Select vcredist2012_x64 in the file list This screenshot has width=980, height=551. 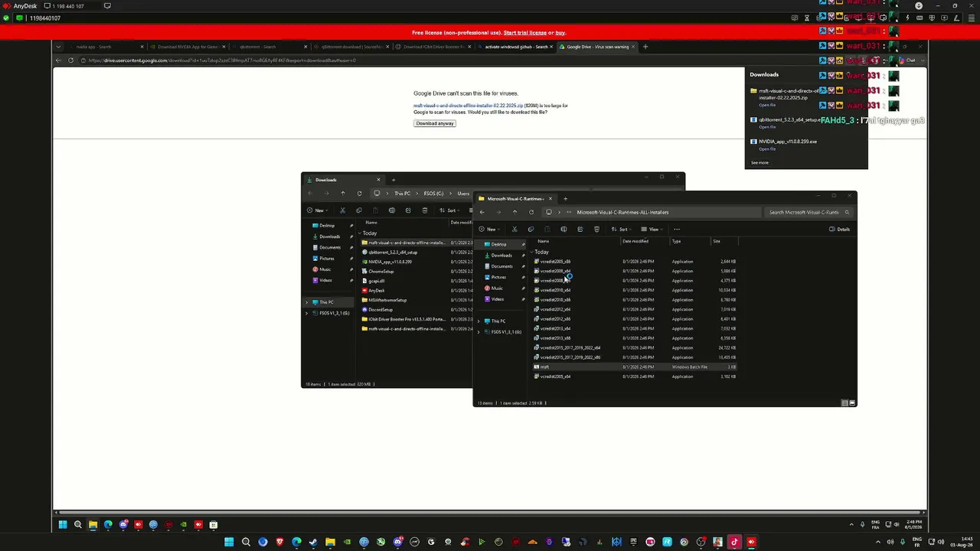(x=635, y=309)
